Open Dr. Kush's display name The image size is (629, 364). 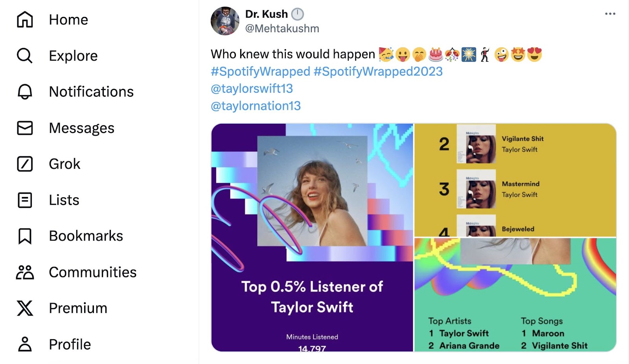[266, 14]
